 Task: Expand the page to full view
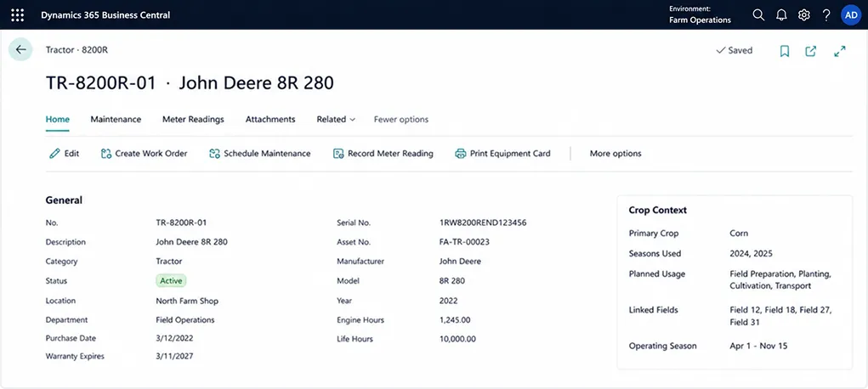(x=840, y=51)
